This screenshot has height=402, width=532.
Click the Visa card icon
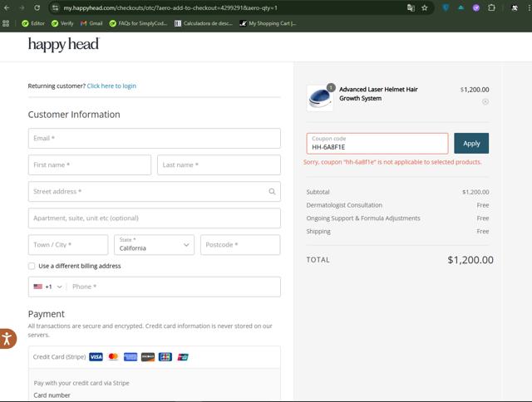click(96, 357)
